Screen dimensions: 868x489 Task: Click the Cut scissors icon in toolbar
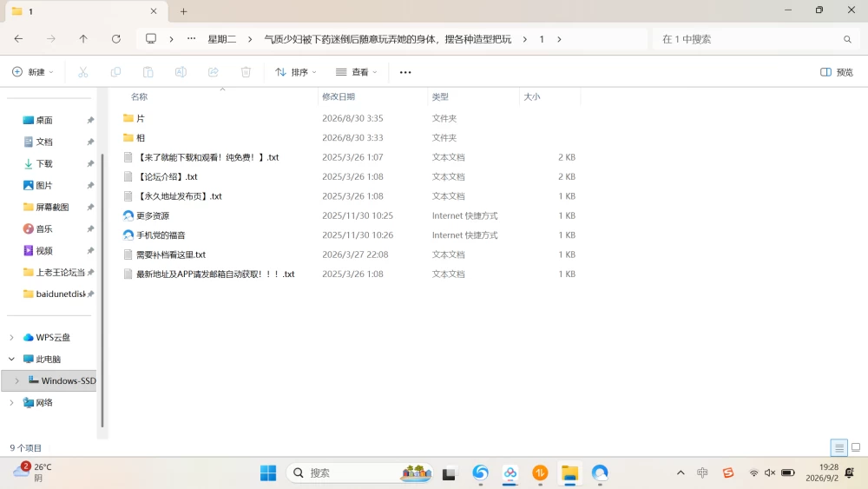(83, 72)
